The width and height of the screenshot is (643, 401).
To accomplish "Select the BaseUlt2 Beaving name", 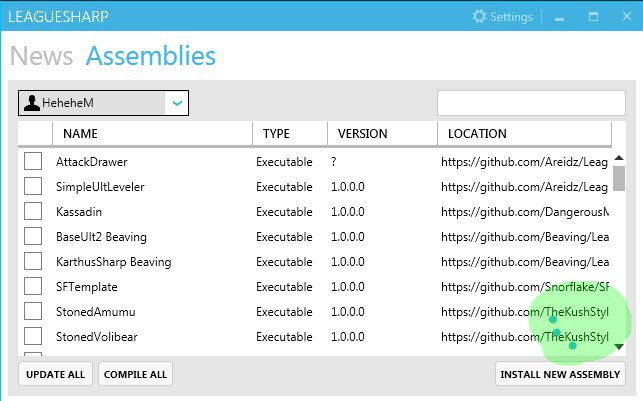I will pos(101,237).
